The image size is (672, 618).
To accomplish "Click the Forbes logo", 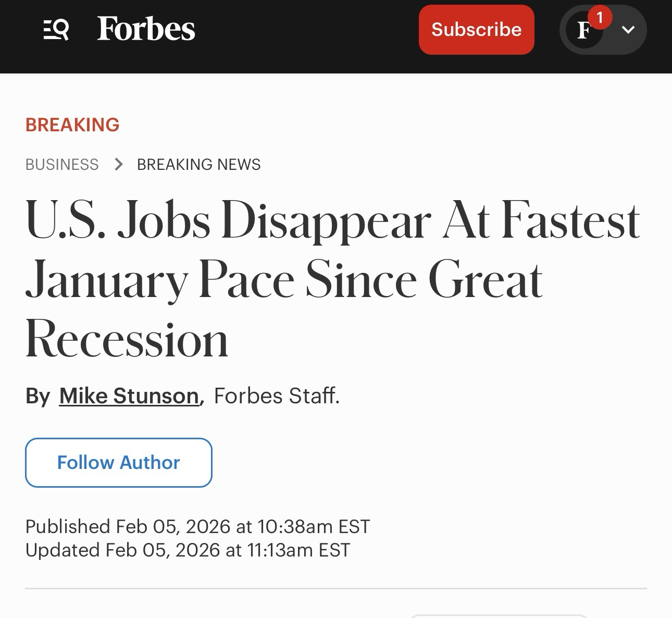I will tap(146, 29).
